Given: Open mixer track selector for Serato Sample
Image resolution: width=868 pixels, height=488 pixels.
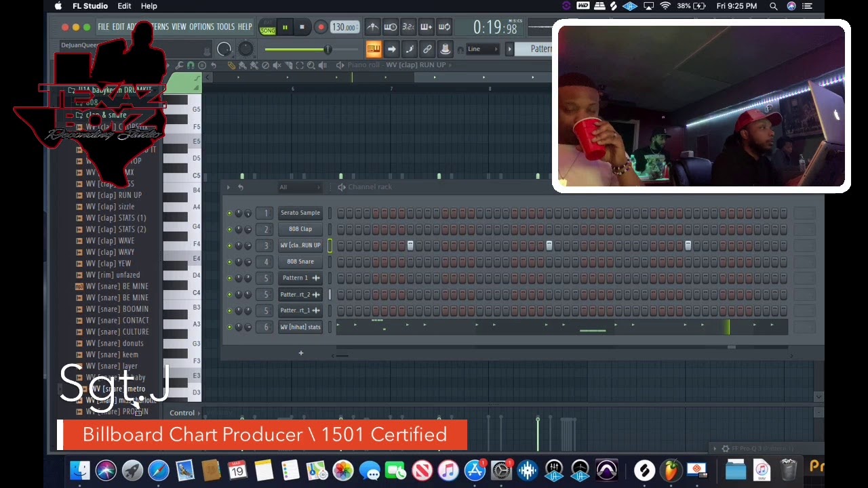Looking at the screenshot, I should pyautogui.click(x=265, y=213).
